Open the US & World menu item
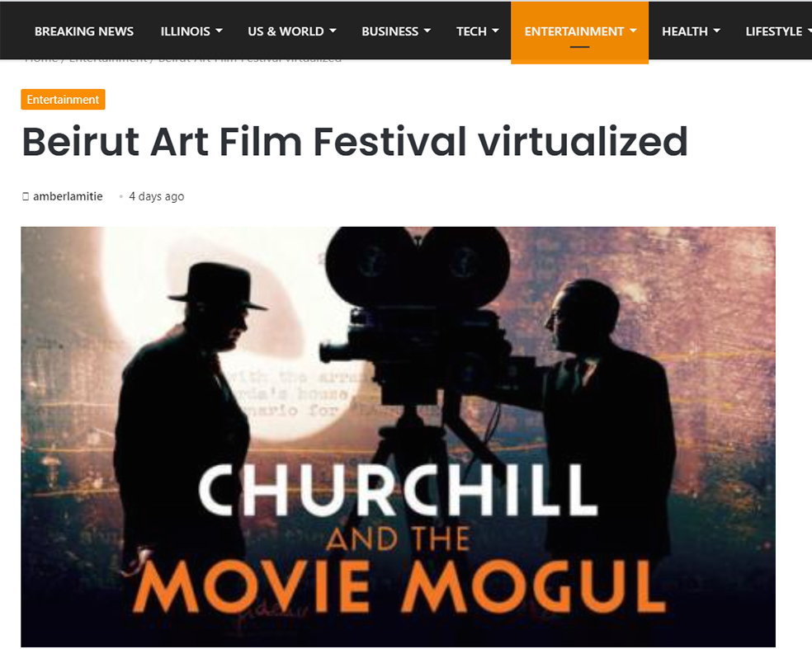 click(x=286, y=31)
